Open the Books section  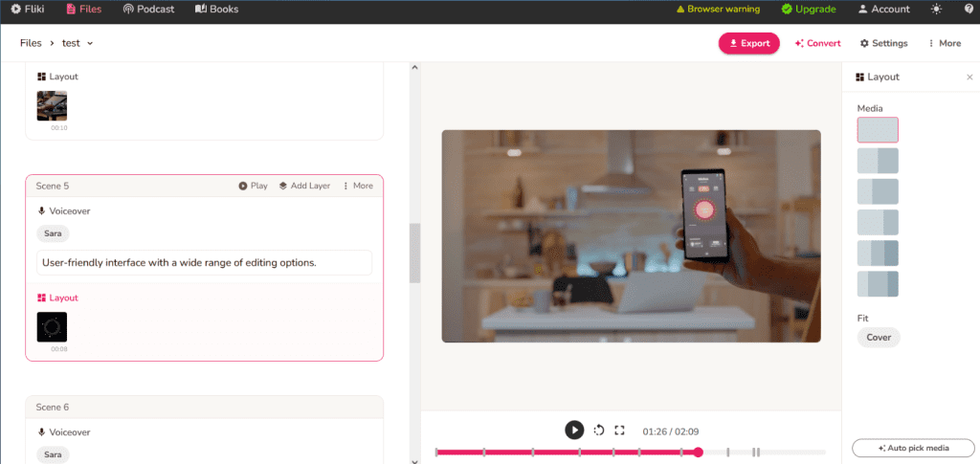tap(217, 10)
